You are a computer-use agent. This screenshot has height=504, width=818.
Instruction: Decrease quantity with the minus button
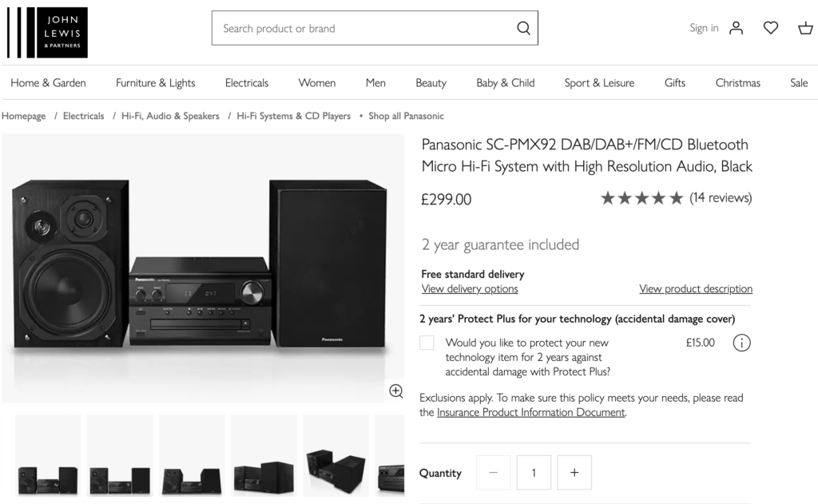point(493,472)
